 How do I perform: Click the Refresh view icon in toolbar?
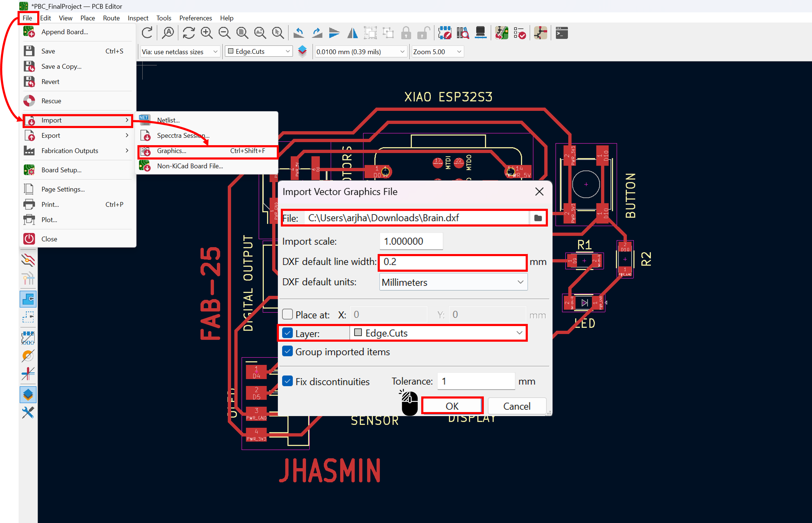click(x=189, y=33)
